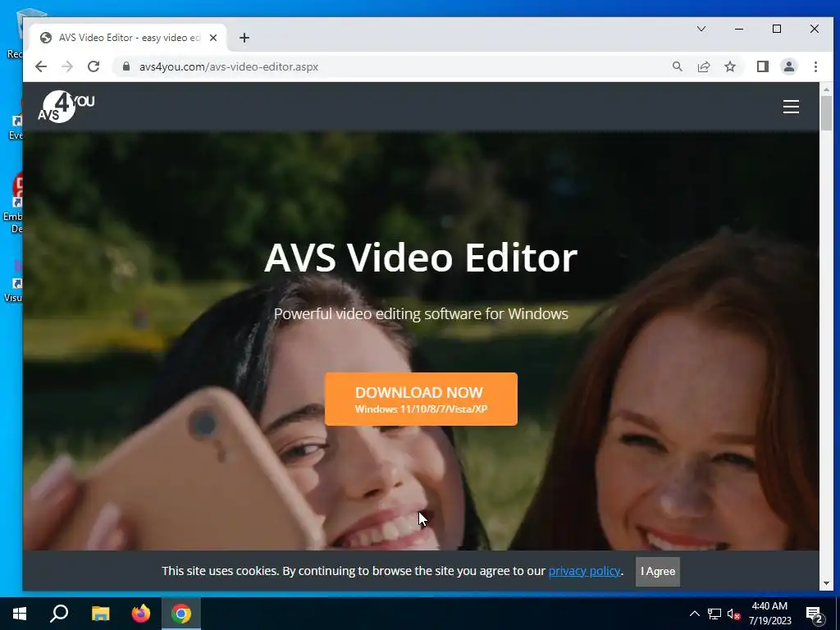The height and width of the screenshot is (630, 840).
Task: Open the Chrome side panel
Action: 762,66
